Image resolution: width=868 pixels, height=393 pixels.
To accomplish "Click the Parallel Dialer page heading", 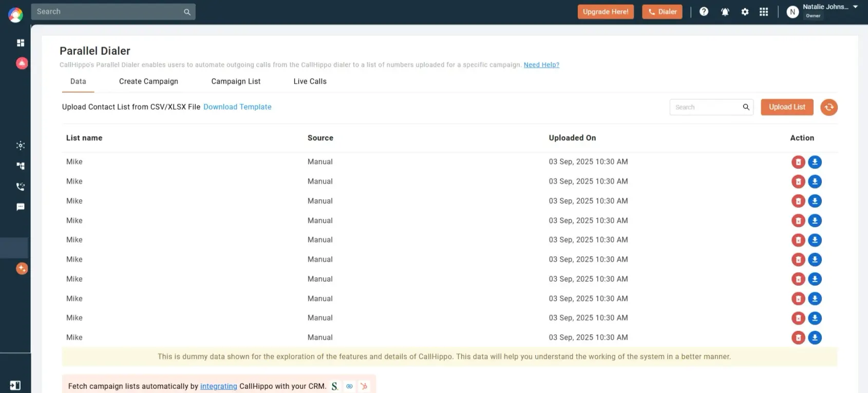I will pyautogui.click(x=95, y=51).
